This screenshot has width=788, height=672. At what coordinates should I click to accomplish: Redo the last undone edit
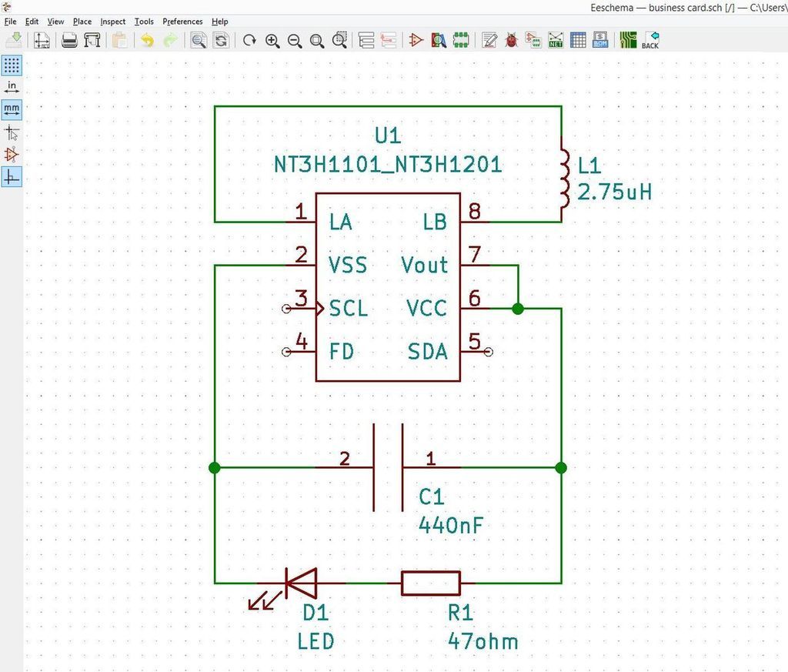(x=170, y=40)
